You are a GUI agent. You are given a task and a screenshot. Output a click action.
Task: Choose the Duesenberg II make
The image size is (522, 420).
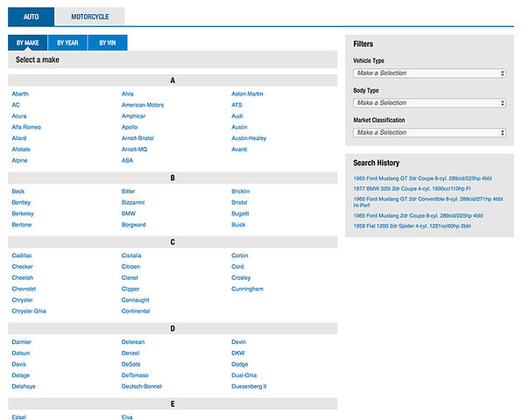click(x=249, y=387)
